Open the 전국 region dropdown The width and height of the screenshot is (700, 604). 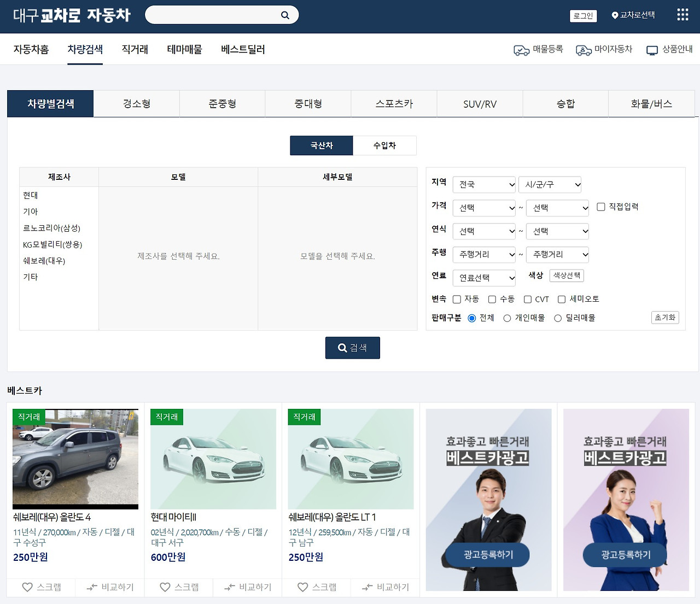point(484,185)
